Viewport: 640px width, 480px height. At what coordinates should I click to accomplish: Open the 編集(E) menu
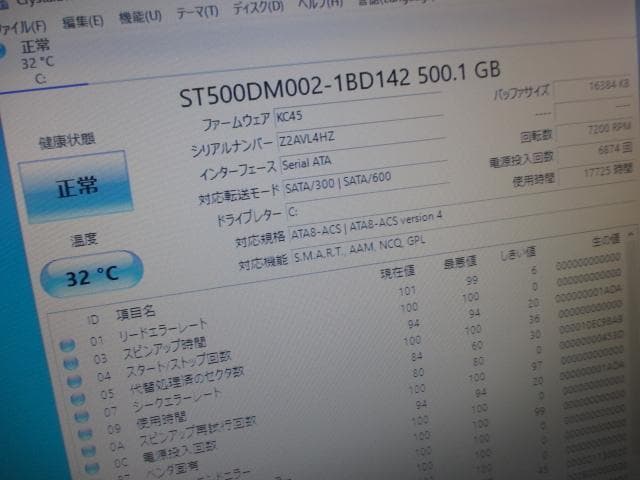[x=83, y=21]
